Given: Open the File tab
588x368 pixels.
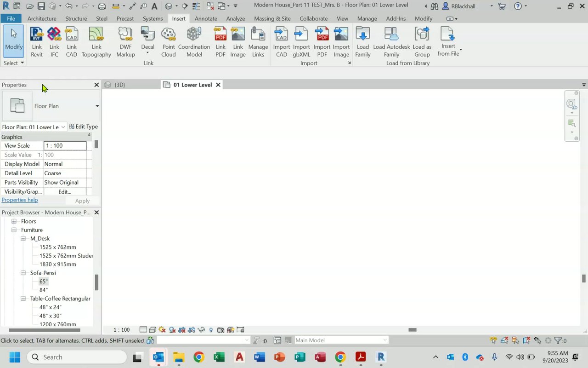Looking at the screenshot, I should tap(11, 18).
